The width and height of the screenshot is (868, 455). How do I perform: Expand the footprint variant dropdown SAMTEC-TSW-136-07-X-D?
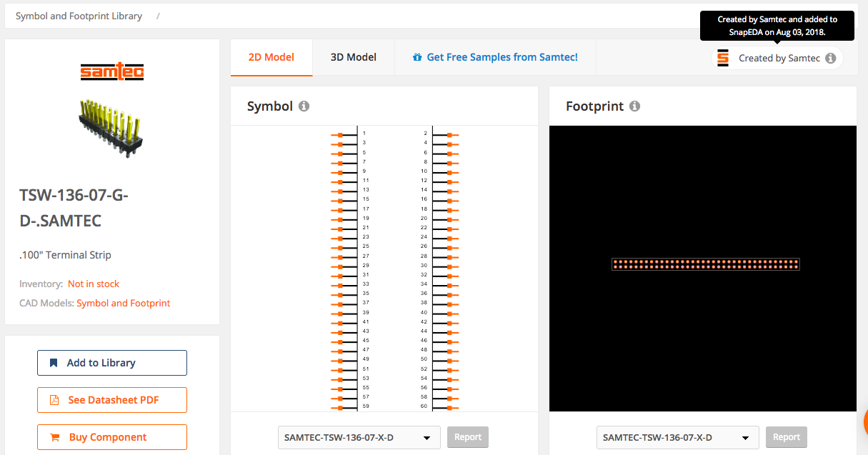point(678,437)
